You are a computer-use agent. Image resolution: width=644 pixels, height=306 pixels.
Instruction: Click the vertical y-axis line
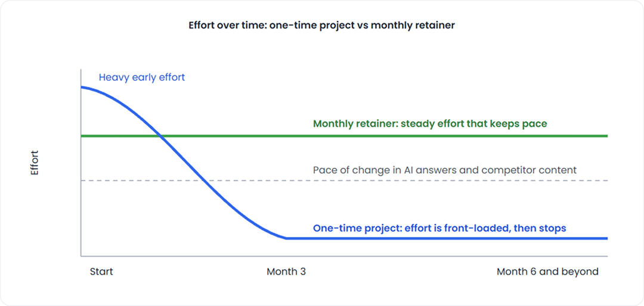point(81,163)
